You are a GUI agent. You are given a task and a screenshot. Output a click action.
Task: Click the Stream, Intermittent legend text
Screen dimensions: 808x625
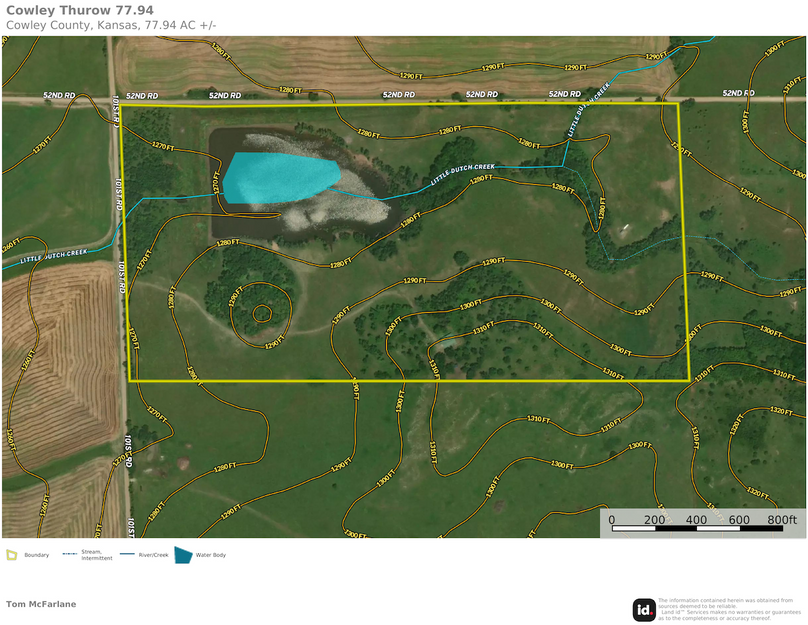coord(97,554)
